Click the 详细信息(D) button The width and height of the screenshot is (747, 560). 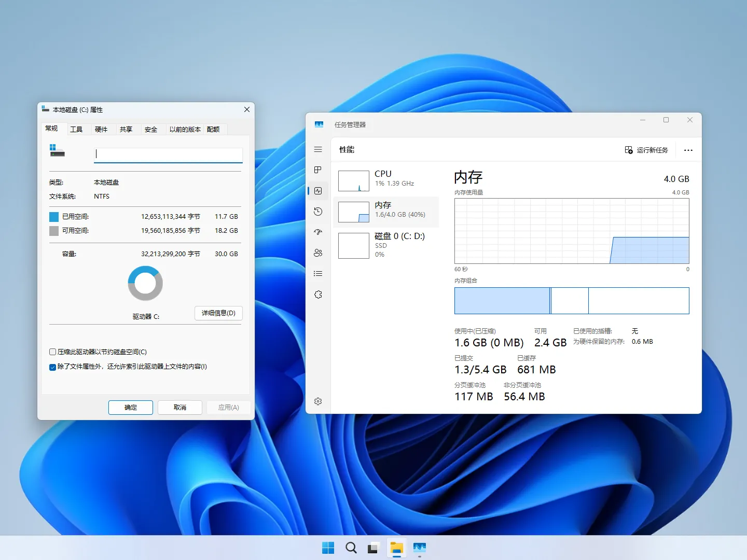[218, 313]
